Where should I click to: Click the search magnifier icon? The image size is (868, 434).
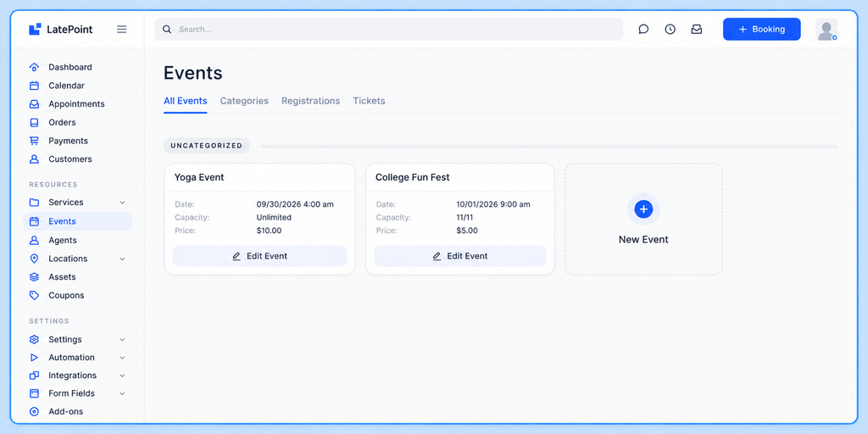point(167,30)
